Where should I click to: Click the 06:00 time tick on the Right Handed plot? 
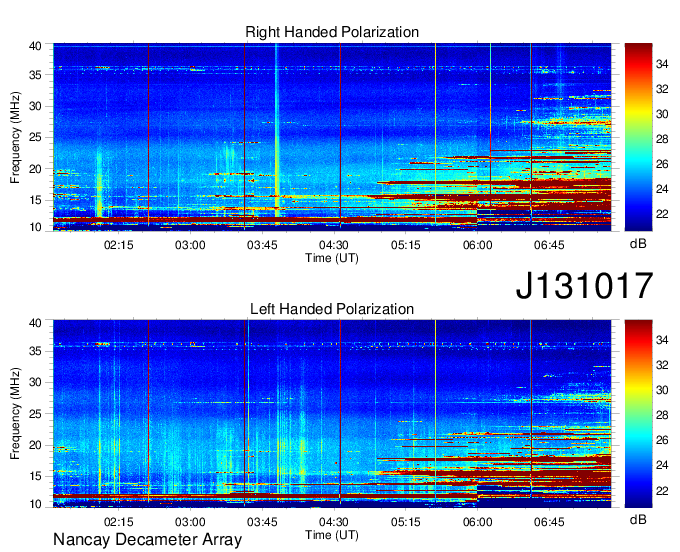477,245
